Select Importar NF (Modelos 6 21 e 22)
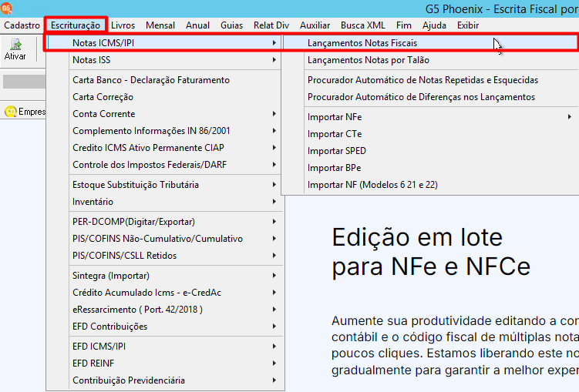The width and height of the screenshot is (579, 392). click(430, 185)
